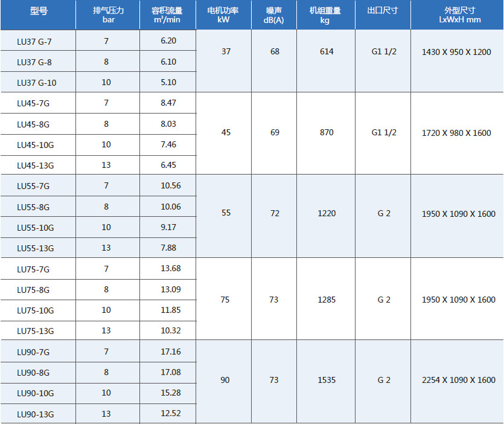Viewport: 504px width, 424px height.
Task: Click motor power value 55
Action: coord(226,213)
